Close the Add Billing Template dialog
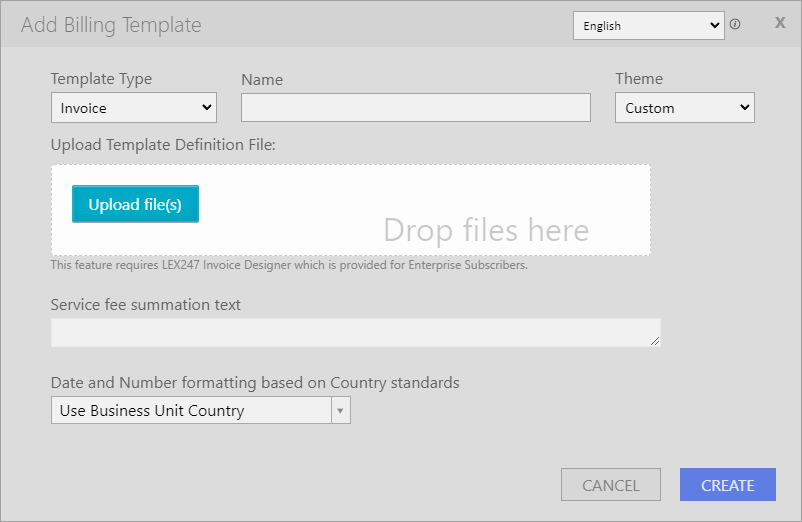 [x=779, y=22]
